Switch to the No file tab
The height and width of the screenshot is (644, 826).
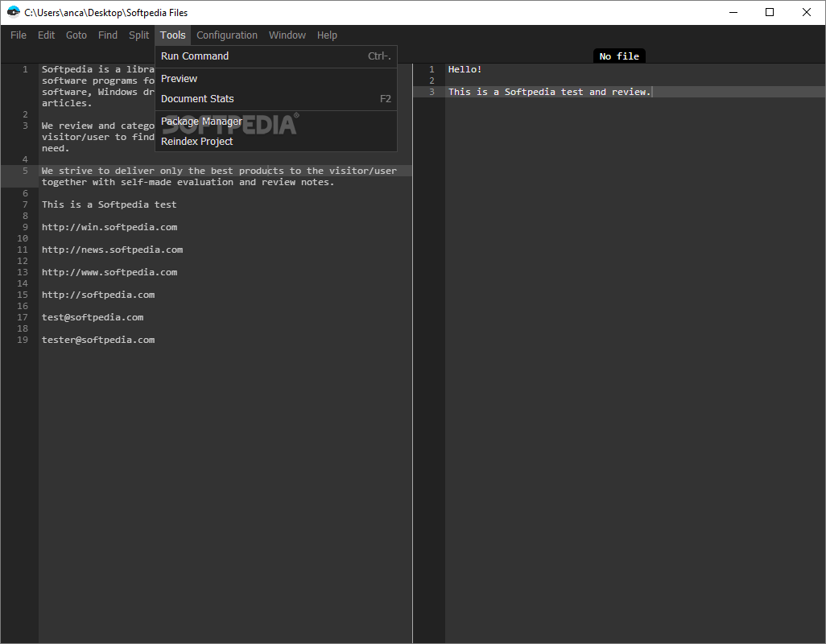(619, 56)
